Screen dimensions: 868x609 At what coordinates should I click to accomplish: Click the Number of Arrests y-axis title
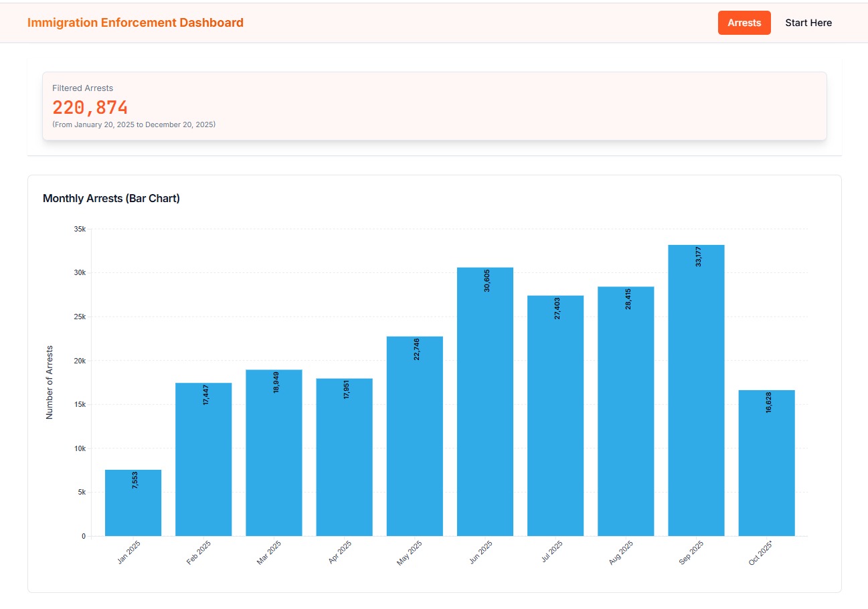49,383
